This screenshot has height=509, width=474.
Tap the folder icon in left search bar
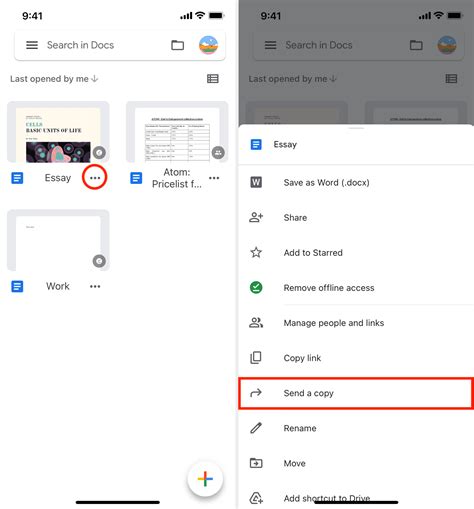[x=177, y=45]
